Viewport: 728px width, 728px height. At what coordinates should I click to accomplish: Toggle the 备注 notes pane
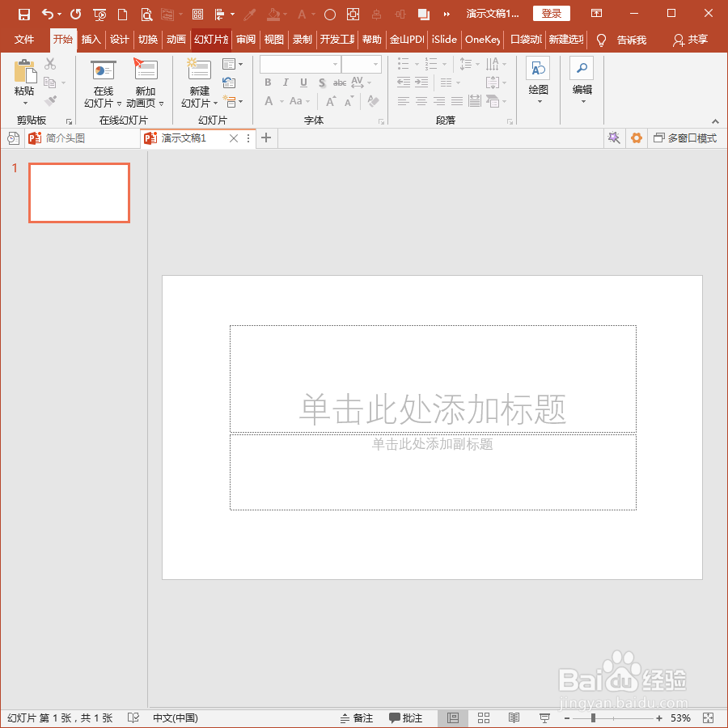357,717
